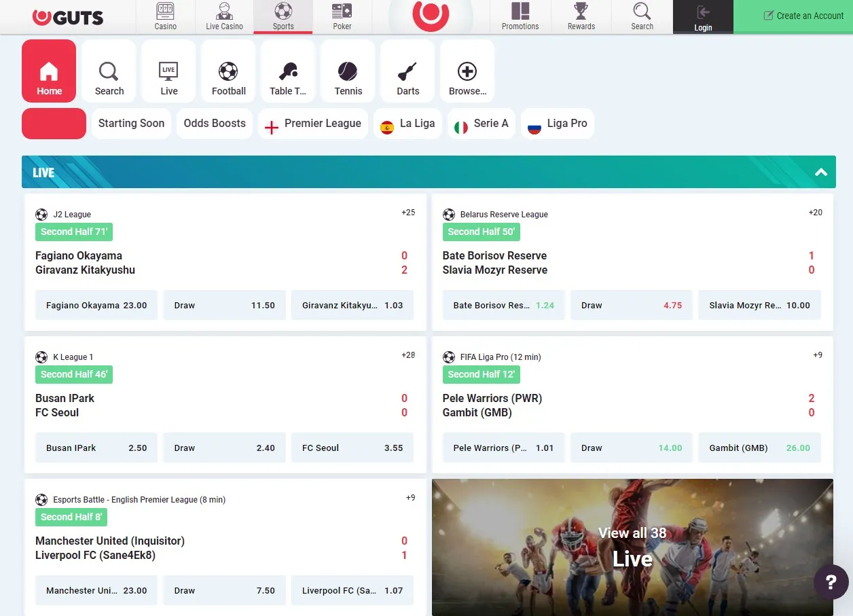Expand +9 markets for FIFA Liga Pro
Image resolution: width=853 pixels, height=616 pixels.
818,355
